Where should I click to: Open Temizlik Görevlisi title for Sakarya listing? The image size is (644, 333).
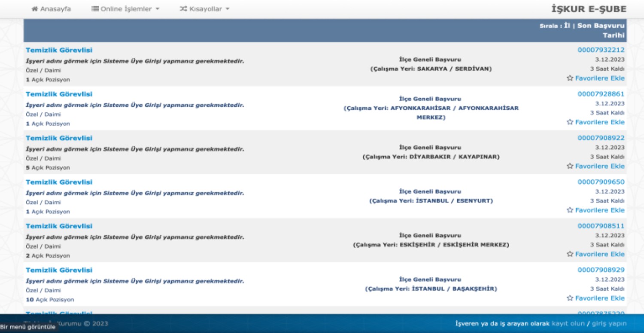tap(59, 50)
